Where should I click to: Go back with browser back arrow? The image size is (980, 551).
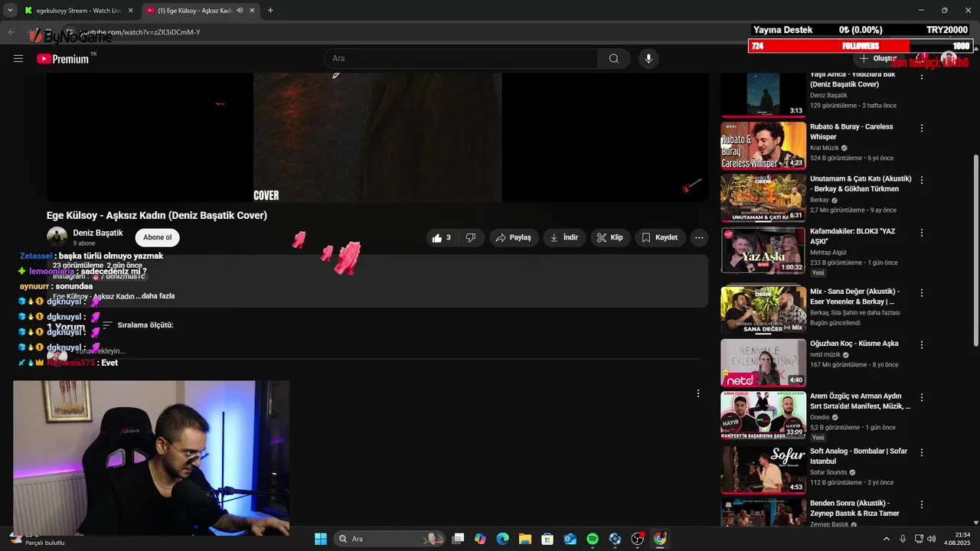11,32
